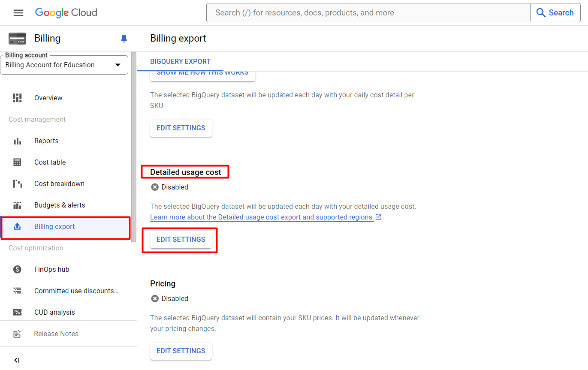Click the Cost optimization section label
588x370 pixels.
point(36,248)
